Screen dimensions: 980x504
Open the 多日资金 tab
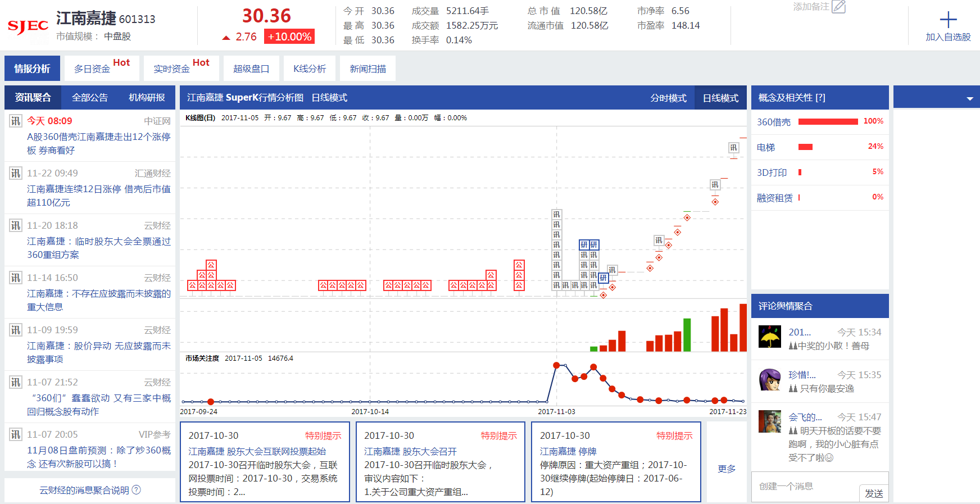click(102, 69)
